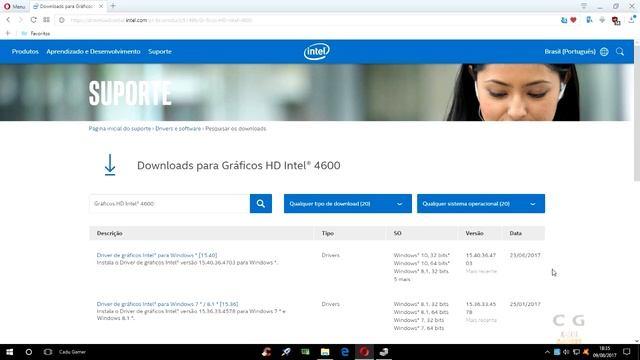This screenshot has height=360, width=640.
Task: Open Pesquisar os downloads breadcrumb
Action: (236, 129)
